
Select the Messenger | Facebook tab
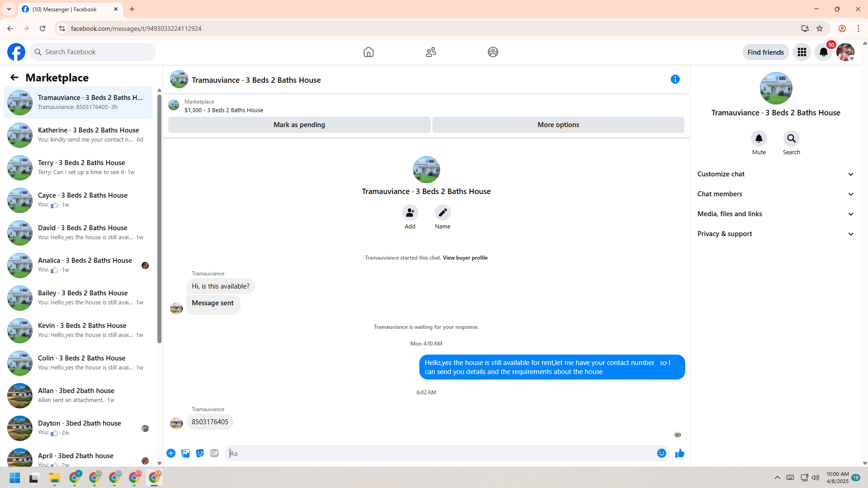coord(70,9)
